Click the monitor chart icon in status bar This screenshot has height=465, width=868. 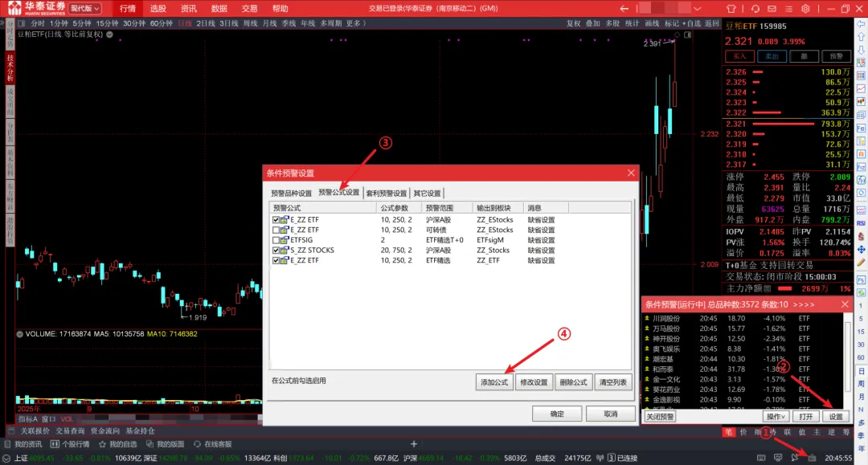[x=778, y=458]
